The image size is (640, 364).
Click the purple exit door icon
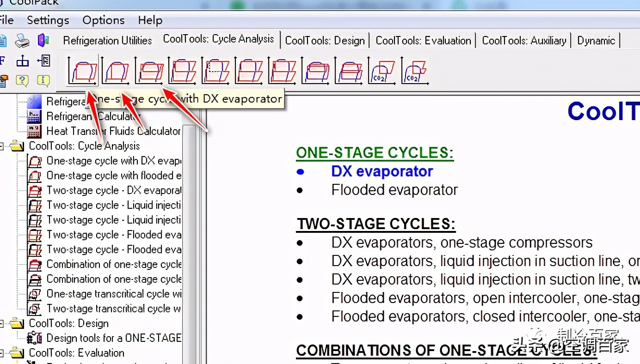click(43, 40)
